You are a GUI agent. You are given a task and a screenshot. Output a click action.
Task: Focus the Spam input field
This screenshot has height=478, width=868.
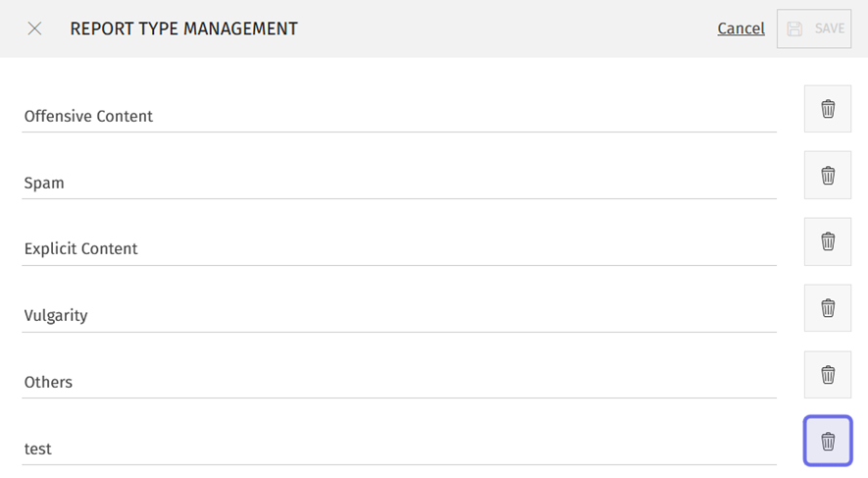[399, 183]
